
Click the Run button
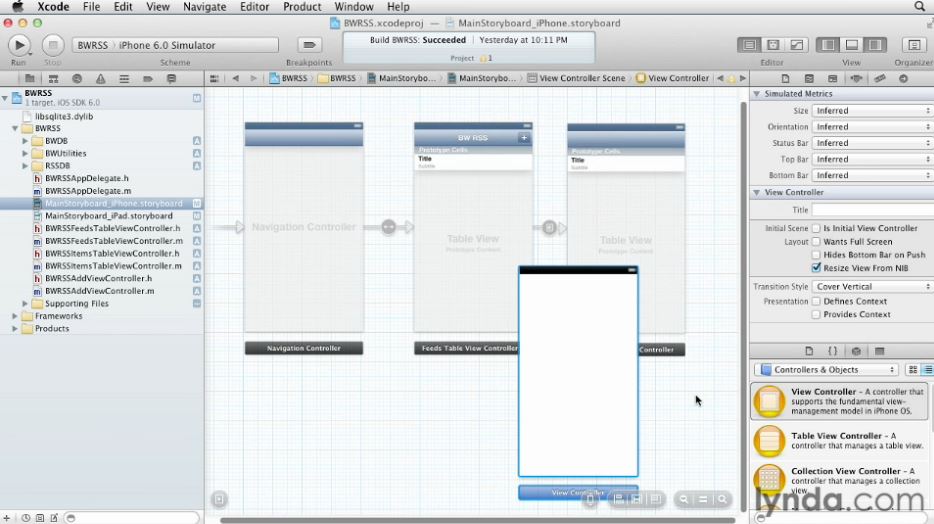(19, 45)
